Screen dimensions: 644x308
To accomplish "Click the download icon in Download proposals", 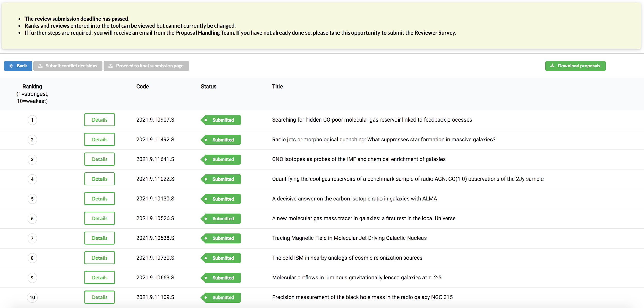I will pos(552,66).
